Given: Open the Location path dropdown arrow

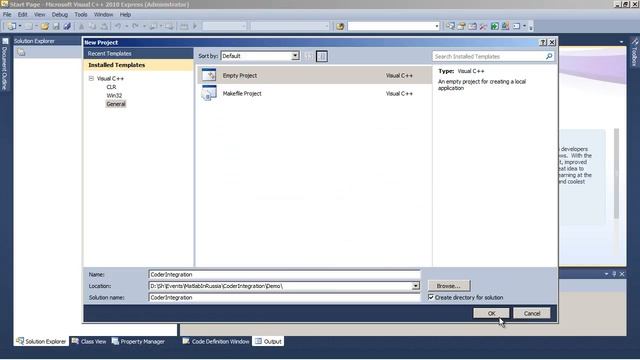Looking at the screenshot, I should (416, 286).
